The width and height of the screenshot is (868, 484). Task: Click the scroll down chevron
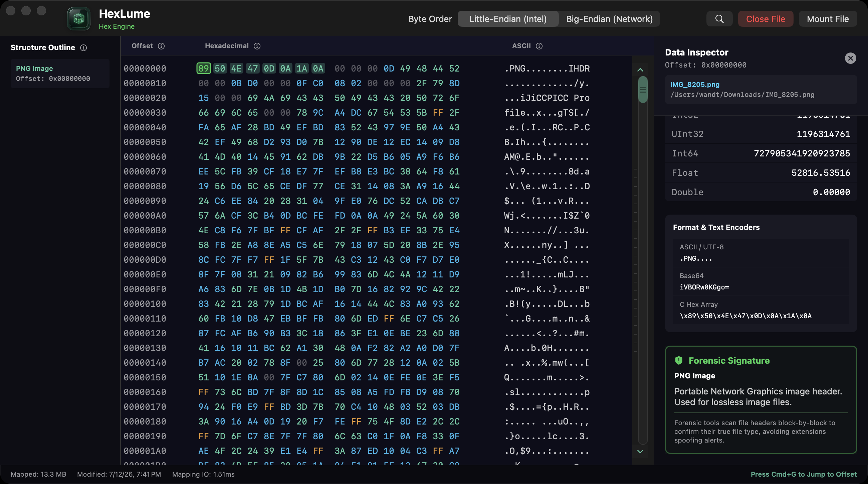click(x=640, y=451)
